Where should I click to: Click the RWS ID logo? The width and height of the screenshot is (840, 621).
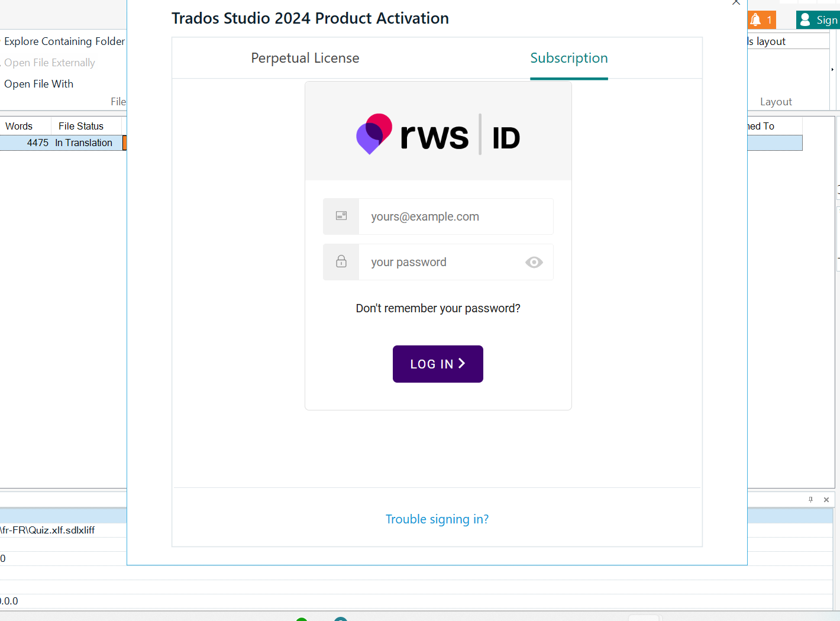(x=438, y=134)
